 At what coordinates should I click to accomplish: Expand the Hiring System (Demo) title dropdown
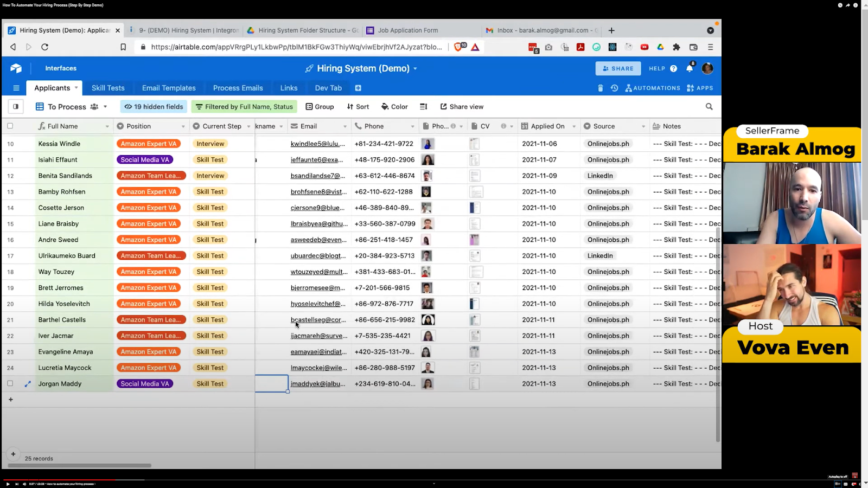tap(415, 69)
